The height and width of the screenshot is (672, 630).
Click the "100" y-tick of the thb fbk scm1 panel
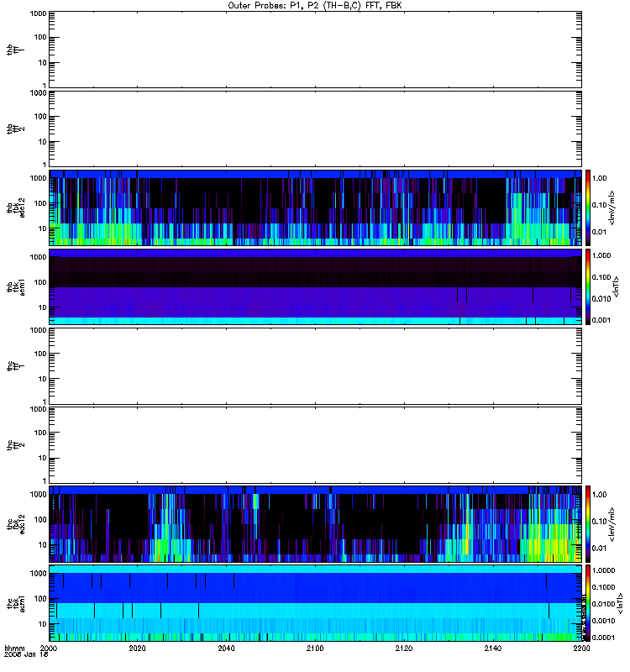40,282
